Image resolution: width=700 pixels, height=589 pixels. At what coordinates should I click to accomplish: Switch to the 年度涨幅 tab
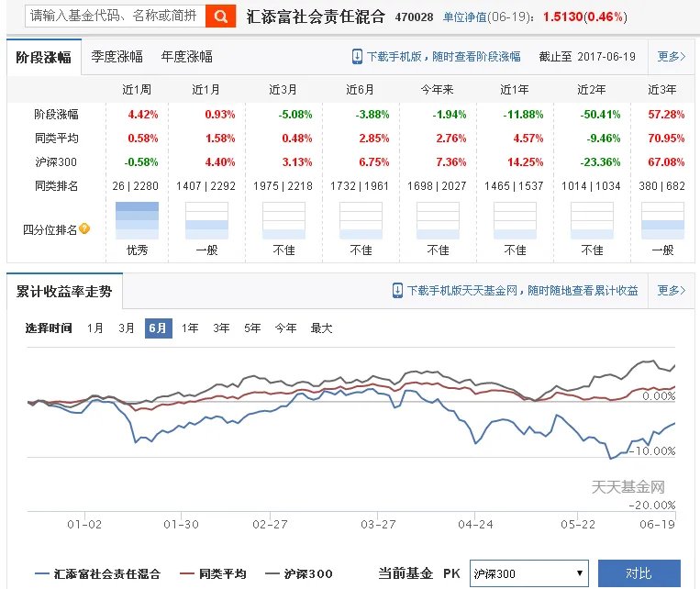186,57
